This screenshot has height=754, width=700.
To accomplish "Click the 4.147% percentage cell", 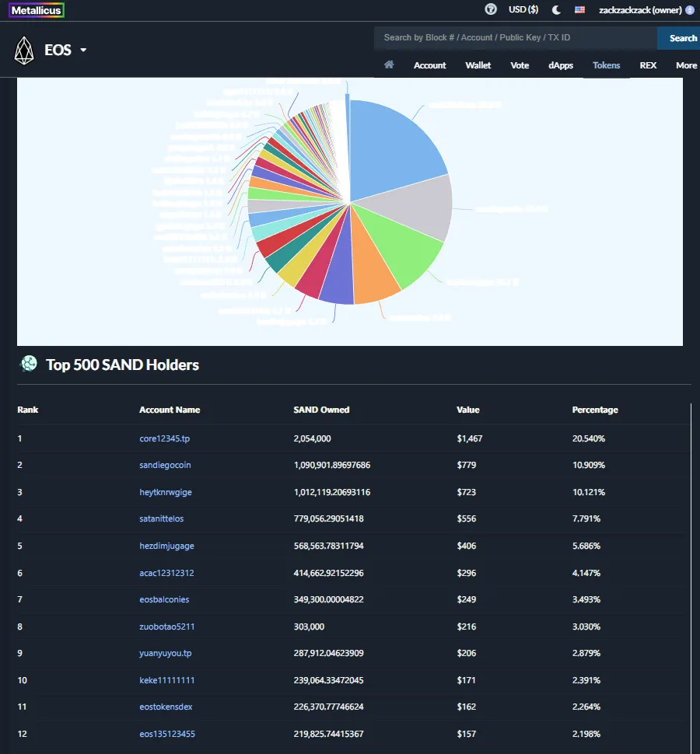I will (586, 573).
